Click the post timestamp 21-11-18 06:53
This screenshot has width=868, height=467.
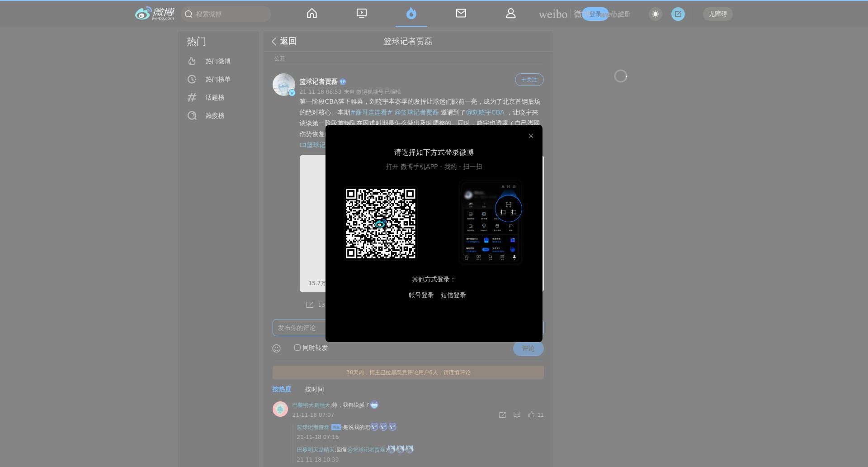pyautogui.click(x=321, y=91)
